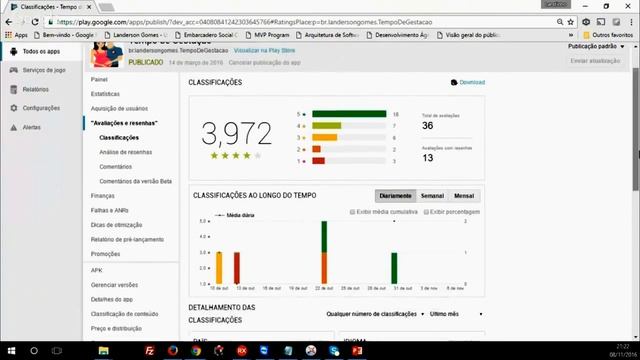The image size is (640, 360).
Task: Open FileZilla from taskbar
Action: coord(150,351)
